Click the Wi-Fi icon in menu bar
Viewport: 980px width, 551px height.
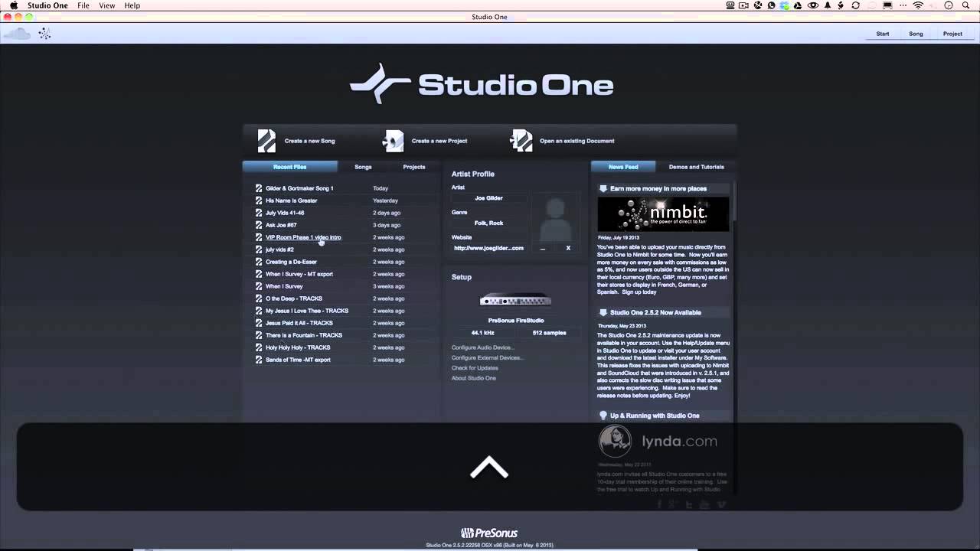pyautogui.click(x=917, y=5)
